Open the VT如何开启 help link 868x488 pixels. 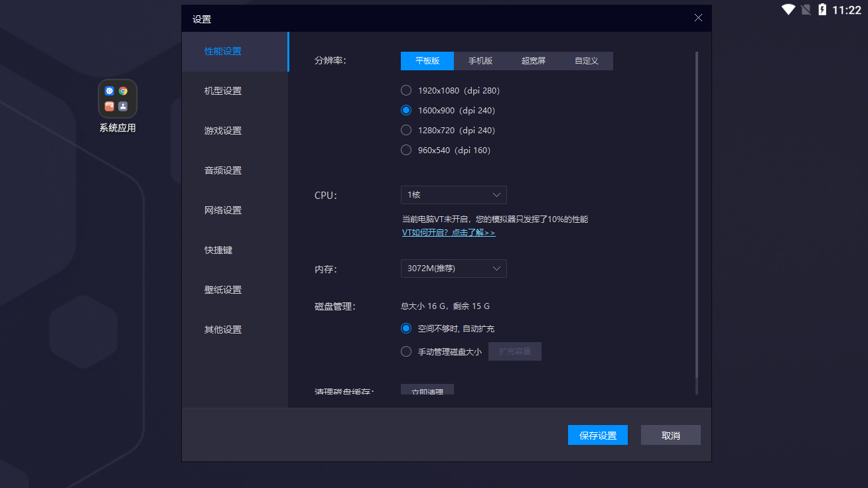click(449, 233)
